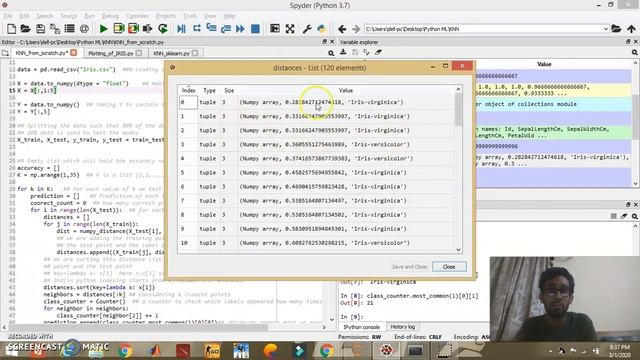Click the Value column header in dialog
Image resolution: width=640 pixels, height=360 pixels.
pyautogui.click(x=346, y=91)
